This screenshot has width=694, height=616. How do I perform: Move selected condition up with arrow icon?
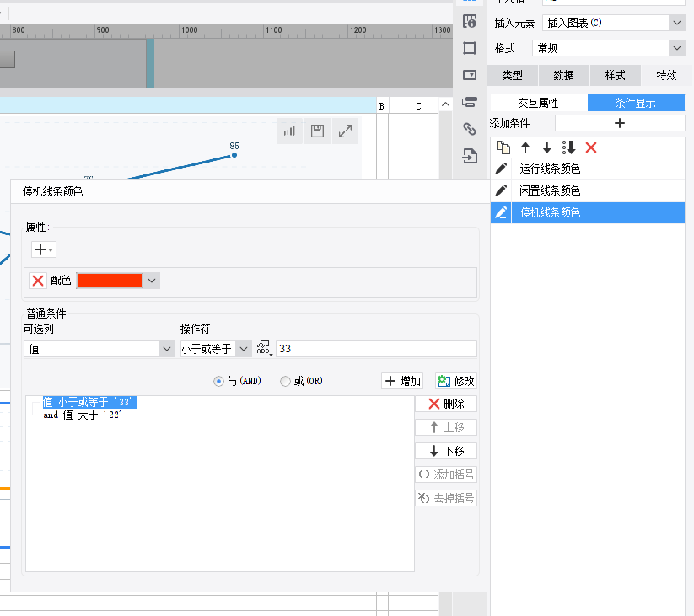[525, 147]
